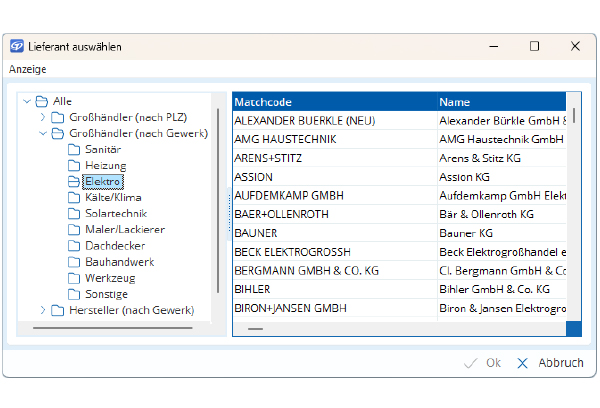The width and height of the screenshot is (600, 408).
Task: Click name Bär & Ollenroth KG
Action: coord(486,214)
